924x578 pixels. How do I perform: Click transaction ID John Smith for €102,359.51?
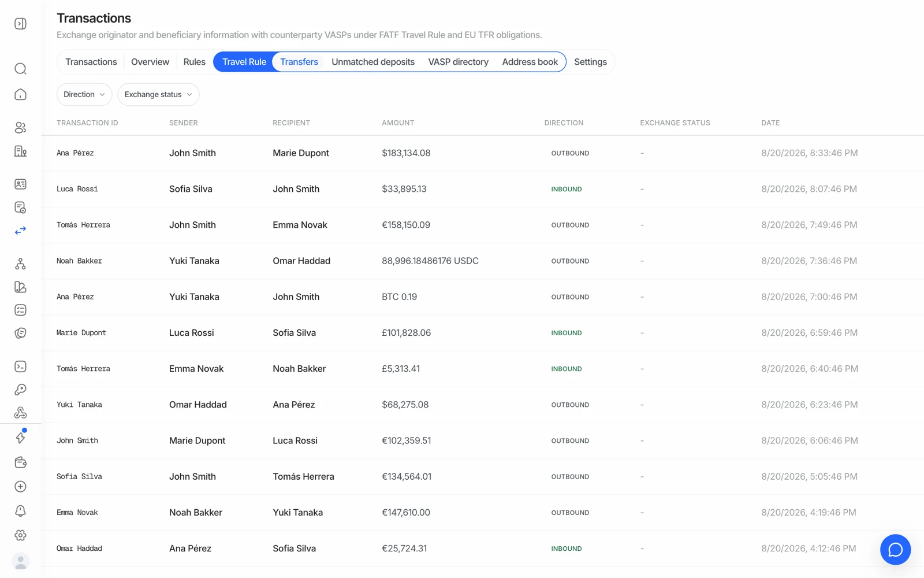point(77,440)
